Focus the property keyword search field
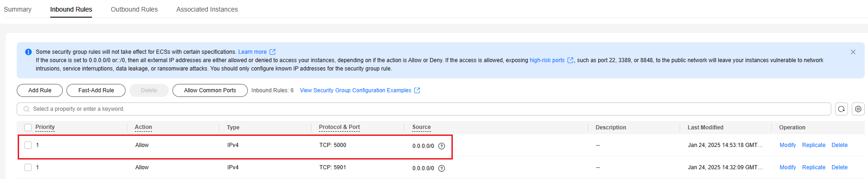The height and width of the screenshot is (179, 868). [x=424, y=109]
